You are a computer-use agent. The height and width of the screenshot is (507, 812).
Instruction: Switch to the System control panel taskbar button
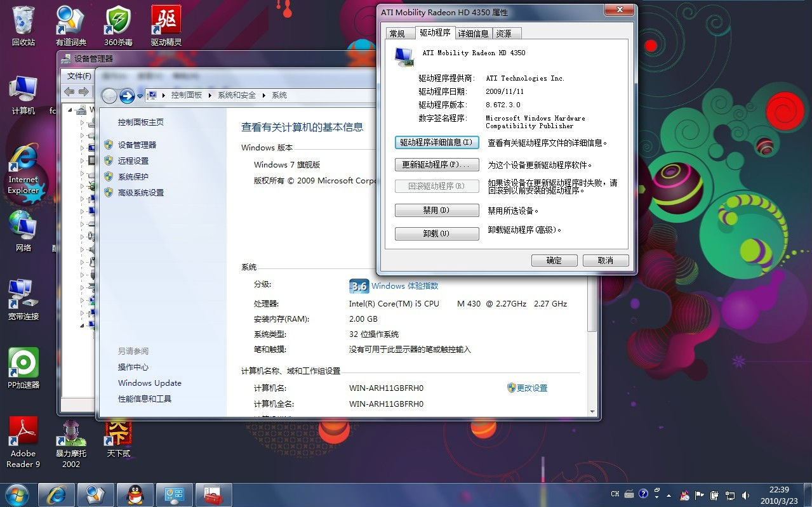[x=174, y=494]
